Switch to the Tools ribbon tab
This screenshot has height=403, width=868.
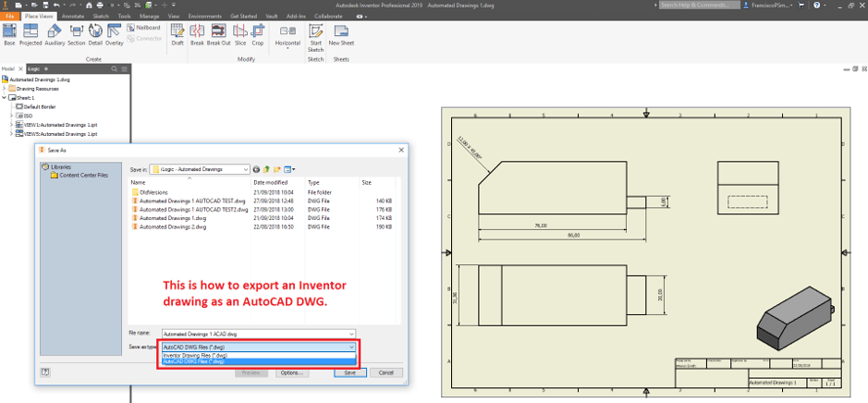pyautogui.click(x=124, y=17)
